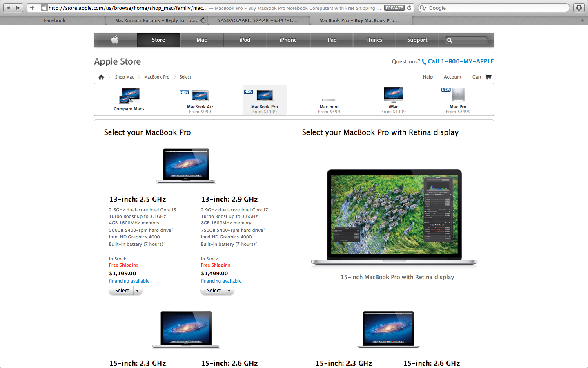This screenshot has width=588, height=368.
Task: Open a new tab with the tab bar plus
Action: pyautogui.click(x=583, y=20)
